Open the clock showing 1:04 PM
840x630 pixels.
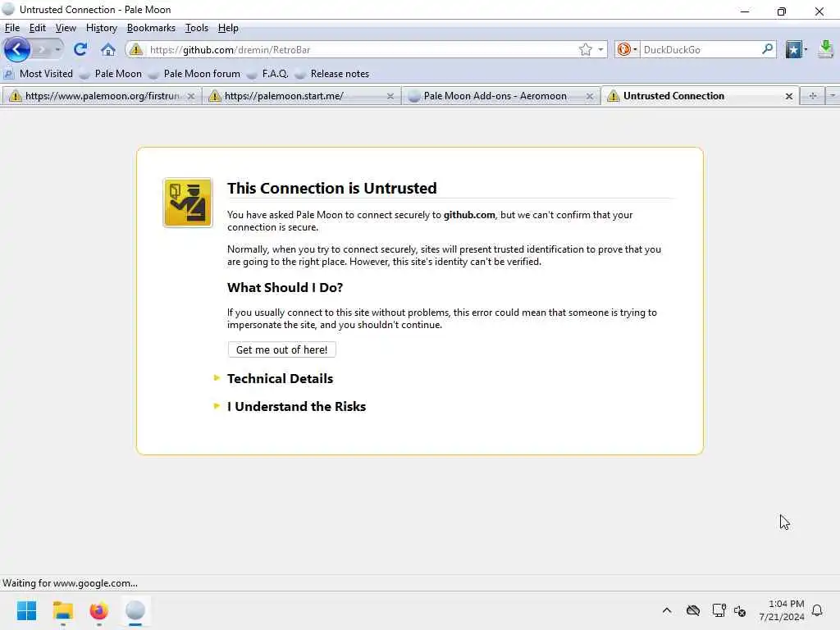[782, 610]
